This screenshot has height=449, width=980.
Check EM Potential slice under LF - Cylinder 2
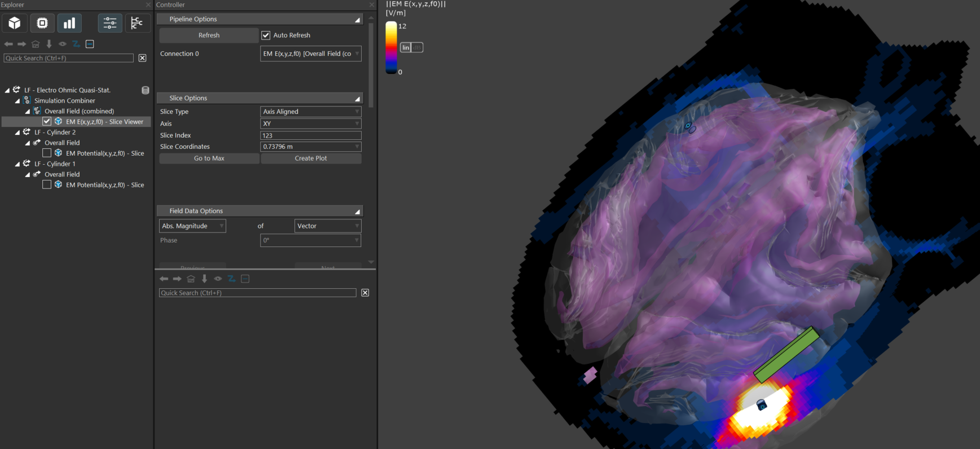47,153
